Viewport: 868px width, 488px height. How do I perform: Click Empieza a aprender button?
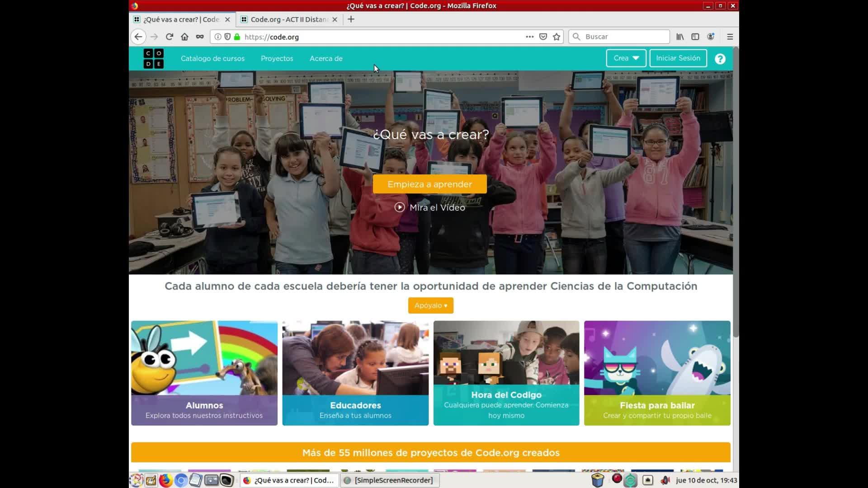(429, 184)
